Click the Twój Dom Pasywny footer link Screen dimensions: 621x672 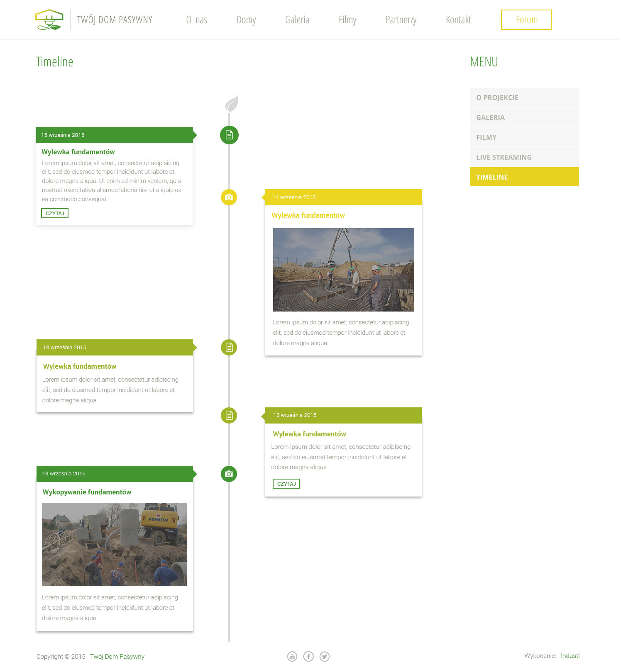point(117,657)
